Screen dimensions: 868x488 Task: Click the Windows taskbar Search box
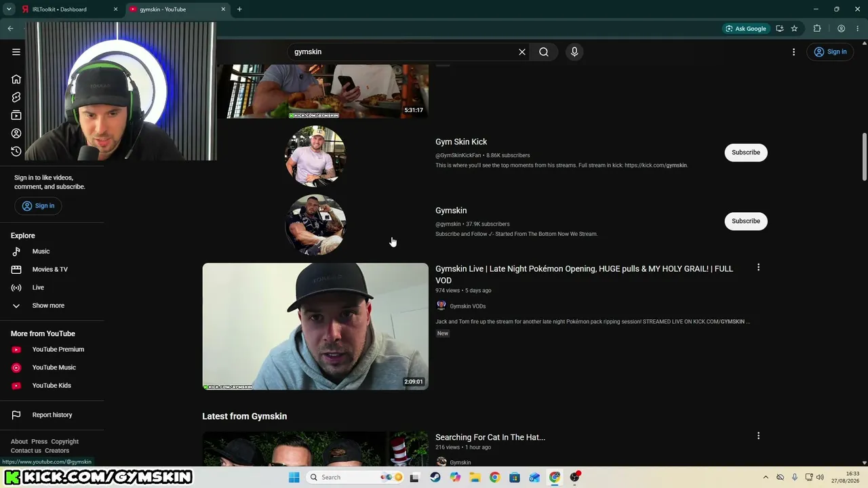click(354, 477)
